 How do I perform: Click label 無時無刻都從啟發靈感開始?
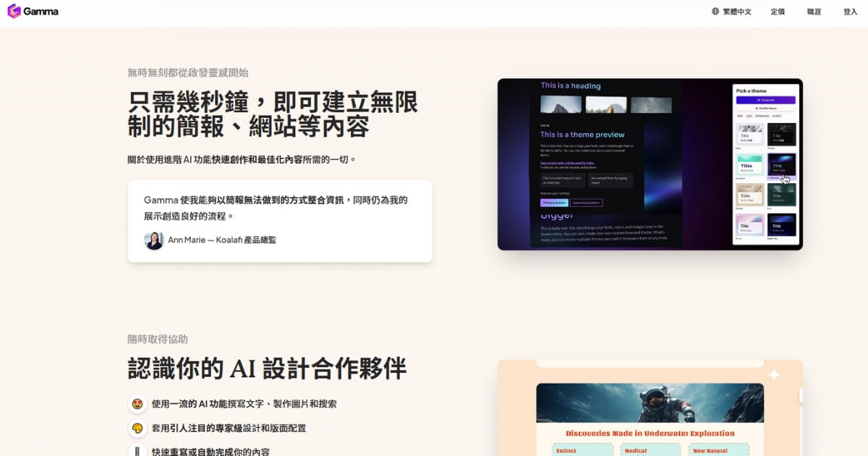(188, 72)
